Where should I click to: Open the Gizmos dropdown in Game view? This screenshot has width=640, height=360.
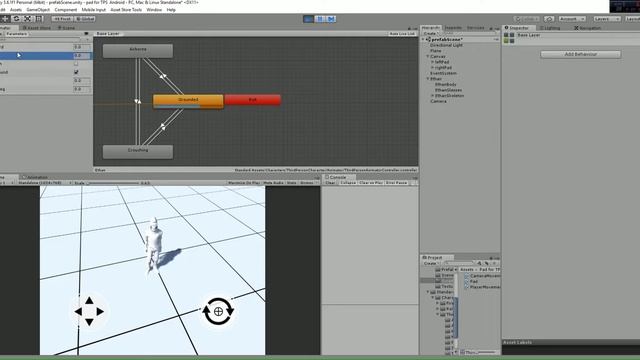[x=308, y=183]
